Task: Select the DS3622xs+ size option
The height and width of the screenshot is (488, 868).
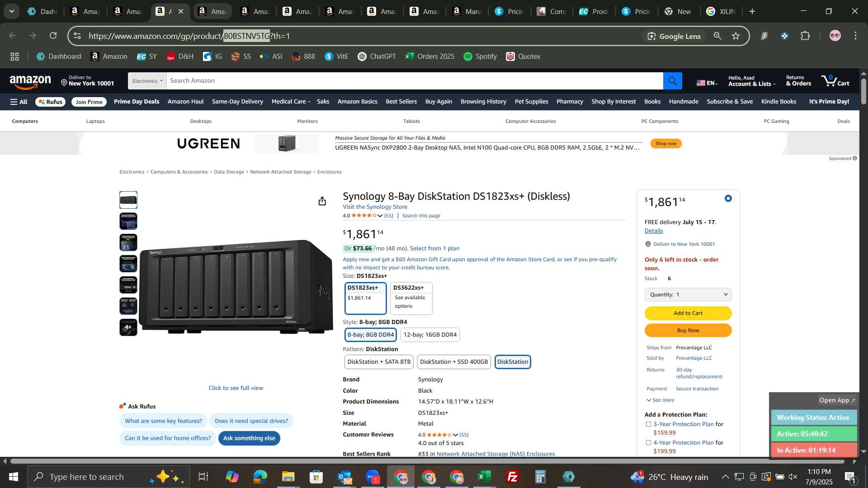Action: [x=411, y=298]
